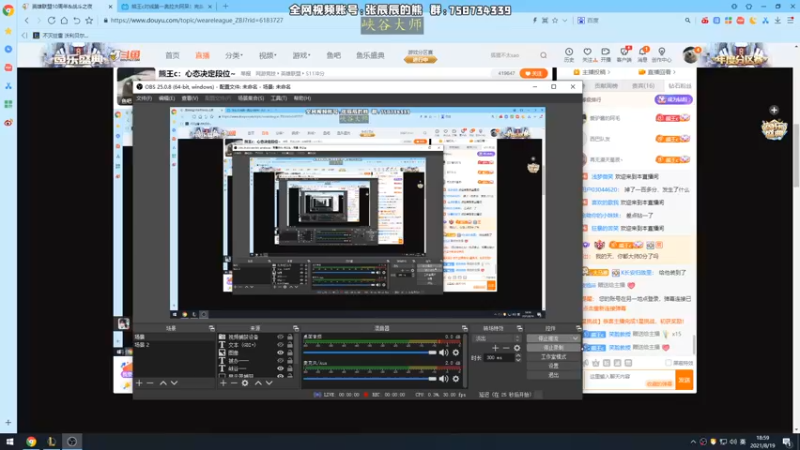This screenshot has height=450, width=800.
Task: Toggle visibility of text (GDI+) source
Action: click(280, 345)
